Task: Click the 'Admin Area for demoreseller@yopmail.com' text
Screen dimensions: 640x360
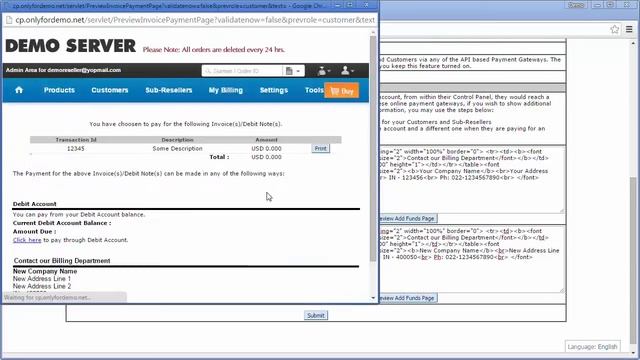Action: pos(63,70)
